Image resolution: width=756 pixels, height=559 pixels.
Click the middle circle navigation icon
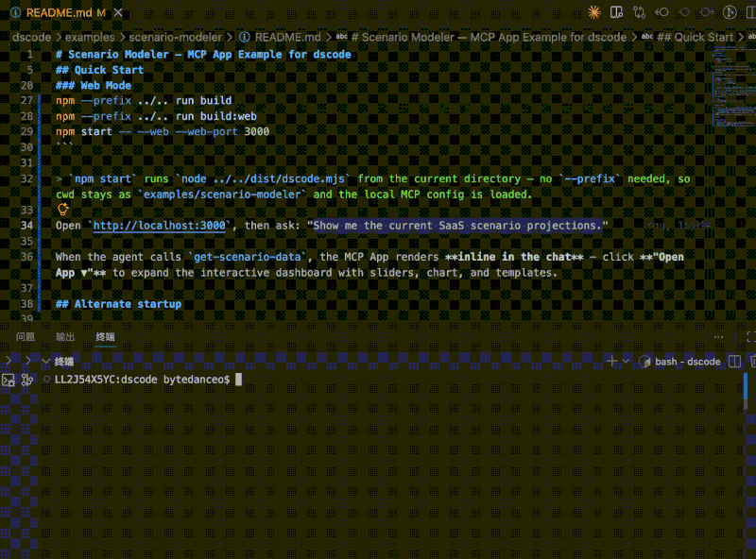pos(684,12)
